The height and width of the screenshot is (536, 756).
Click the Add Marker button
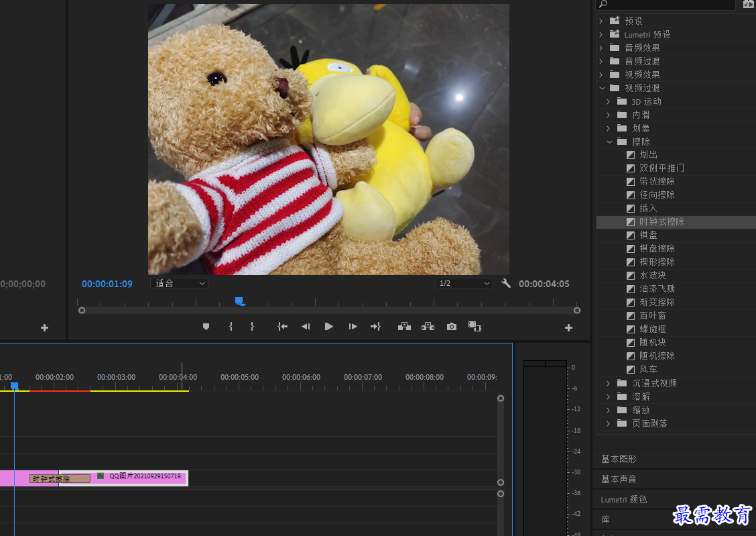click(206, 327)
